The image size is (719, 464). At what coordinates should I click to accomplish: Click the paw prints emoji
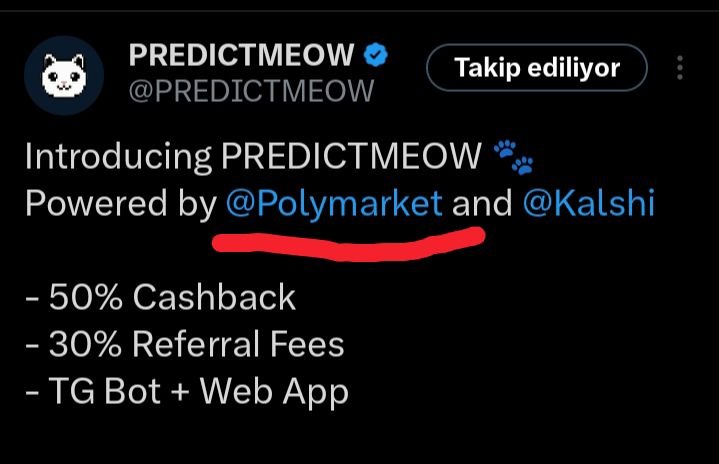pos(514,157)
